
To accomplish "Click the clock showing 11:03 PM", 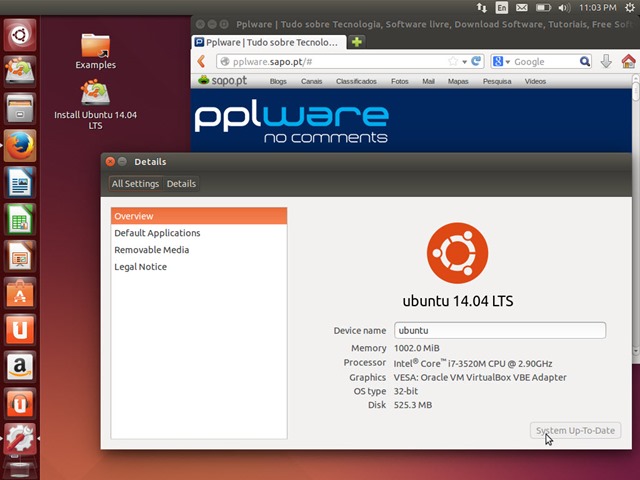I will [598, 7].
